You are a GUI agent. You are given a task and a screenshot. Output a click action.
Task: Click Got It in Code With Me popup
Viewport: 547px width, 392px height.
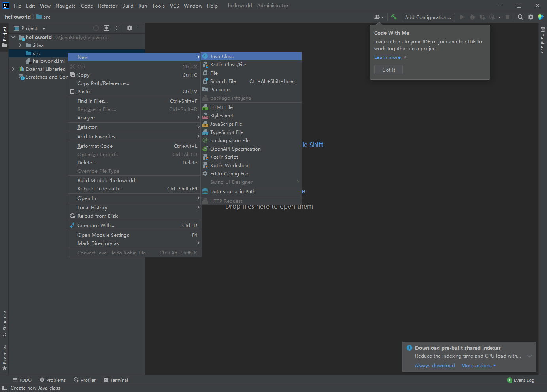tap(389, 70)
